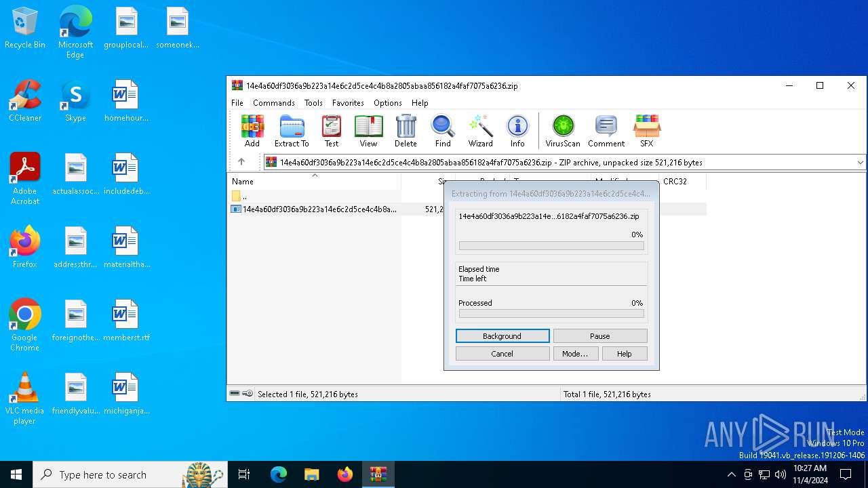Viewport: 868px width, 488px height.
Task: Click the SFX toolbar icon
Action: click(647, 131)
